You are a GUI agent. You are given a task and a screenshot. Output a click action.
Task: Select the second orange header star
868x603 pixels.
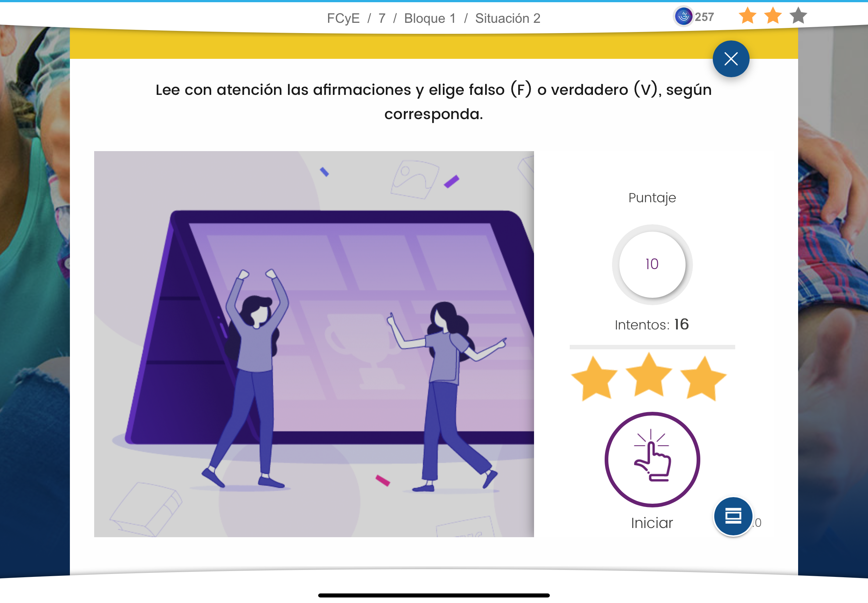click(x=773, y=16)
